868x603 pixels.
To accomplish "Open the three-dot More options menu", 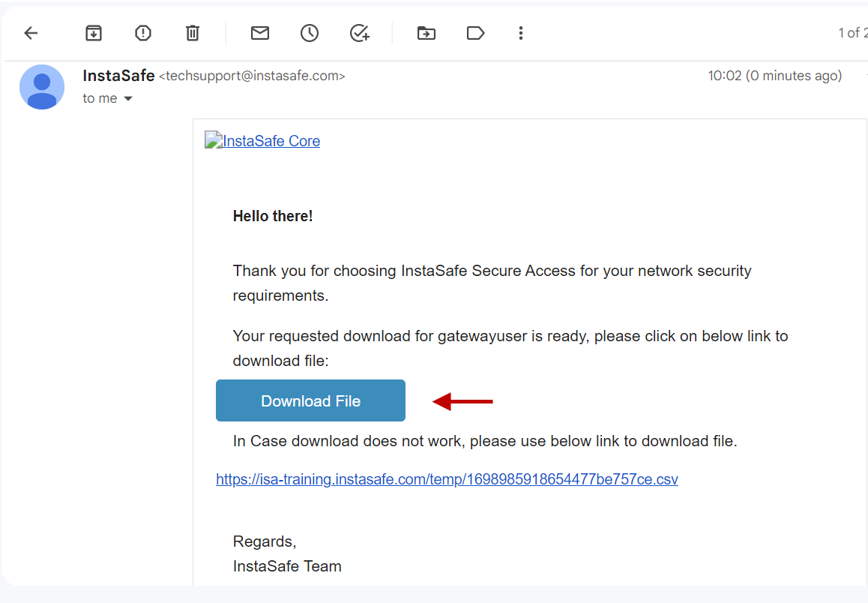I will [x=520, y=33].
